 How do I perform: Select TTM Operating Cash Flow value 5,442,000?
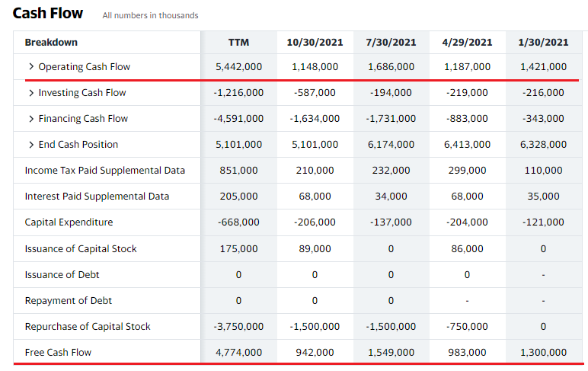238,67
